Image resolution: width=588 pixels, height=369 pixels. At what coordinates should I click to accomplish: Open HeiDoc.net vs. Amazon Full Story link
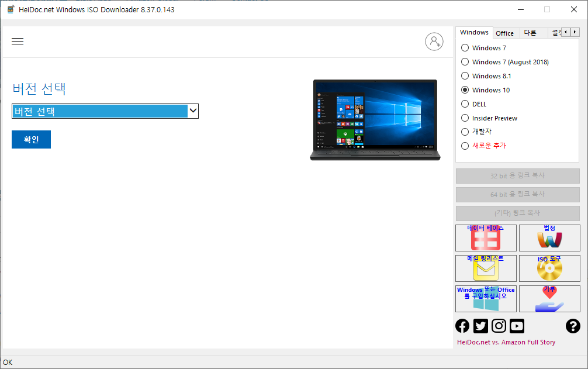pyautogui.click(x=506, y=342)
